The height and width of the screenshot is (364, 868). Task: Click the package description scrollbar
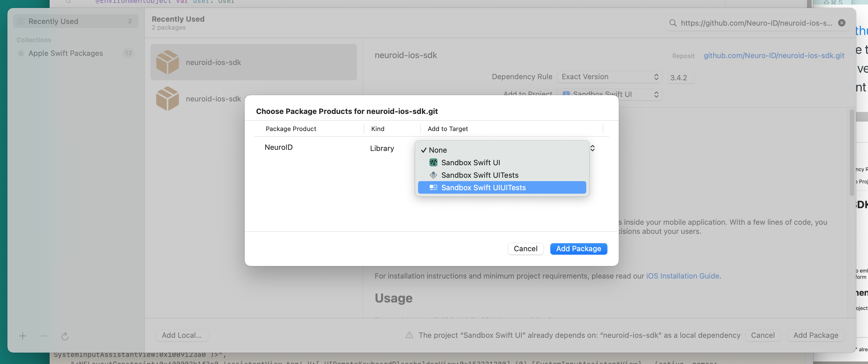coord(851,153)
